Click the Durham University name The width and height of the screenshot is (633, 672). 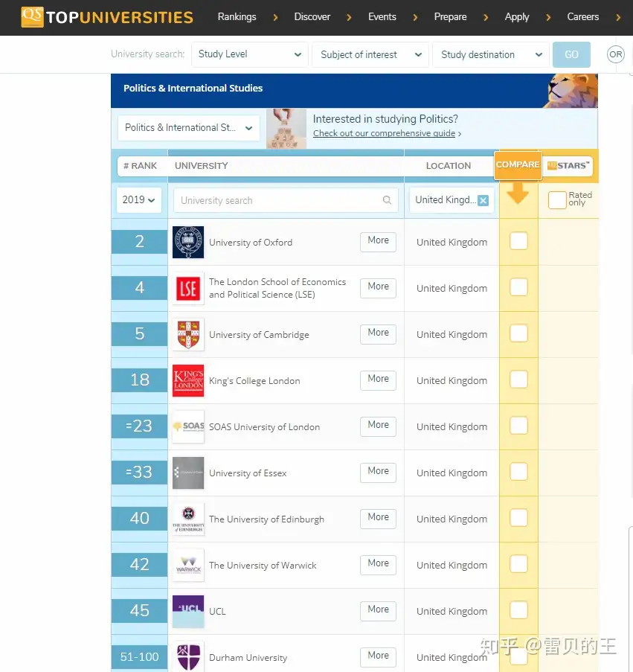[x=248, y=658]
